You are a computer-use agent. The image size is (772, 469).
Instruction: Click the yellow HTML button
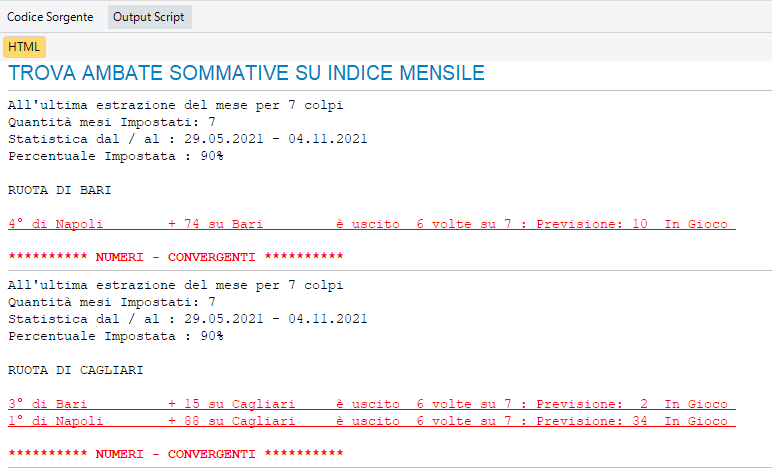[24, 47]
